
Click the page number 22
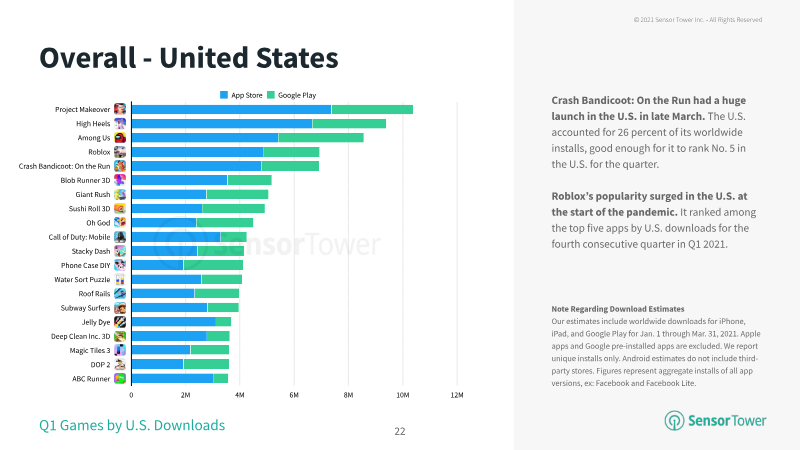400,432
